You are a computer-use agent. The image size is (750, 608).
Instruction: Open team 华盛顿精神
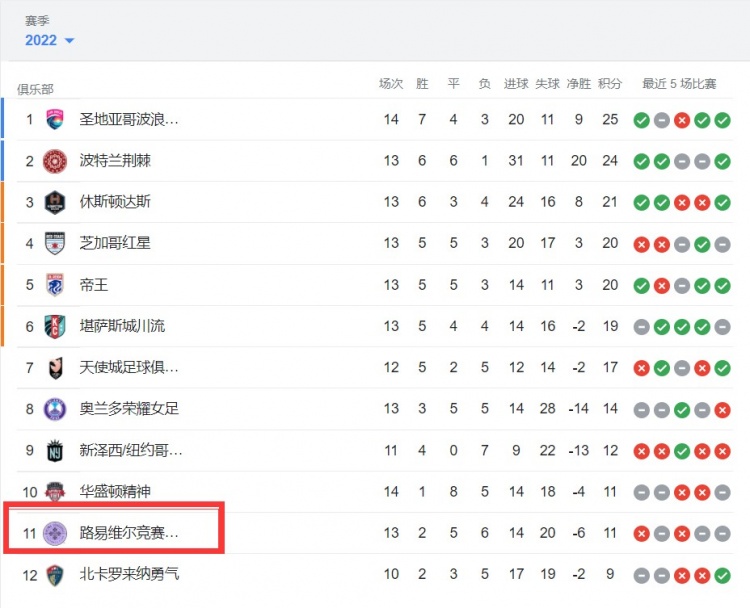coord(115,491)
